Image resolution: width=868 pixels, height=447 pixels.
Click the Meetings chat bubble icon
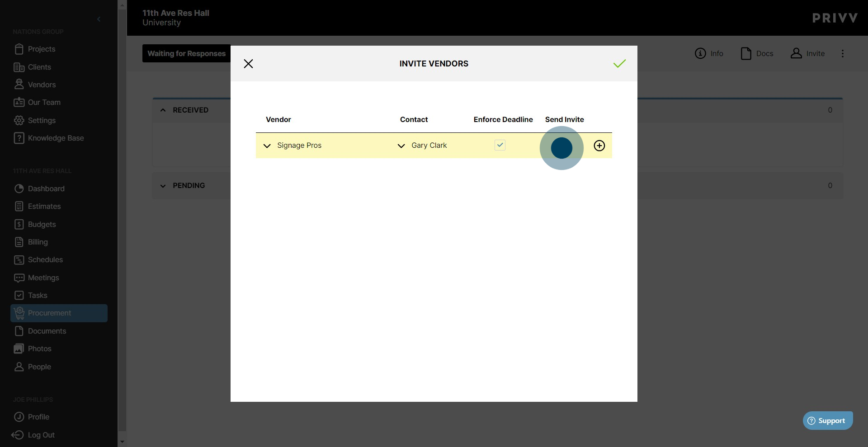19,278
